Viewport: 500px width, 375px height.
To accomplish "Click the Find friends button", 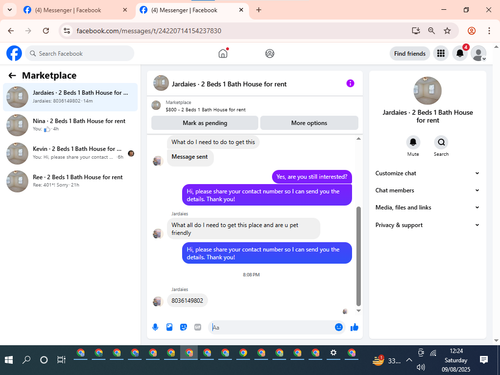I will pyautogui.click(x=410, y=53).
